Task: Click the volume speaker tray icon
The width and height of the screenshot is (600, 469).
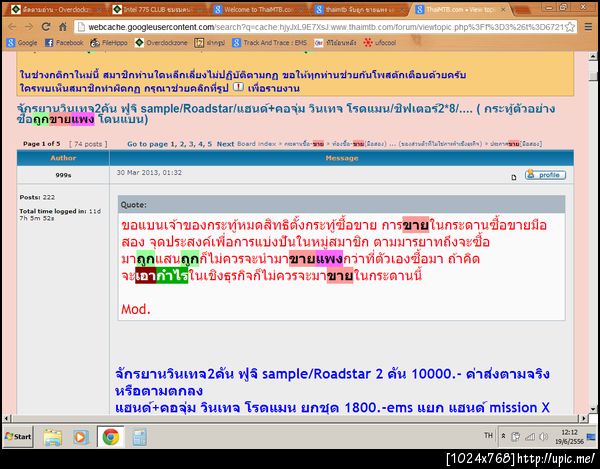Action: (x=543, y=436)
